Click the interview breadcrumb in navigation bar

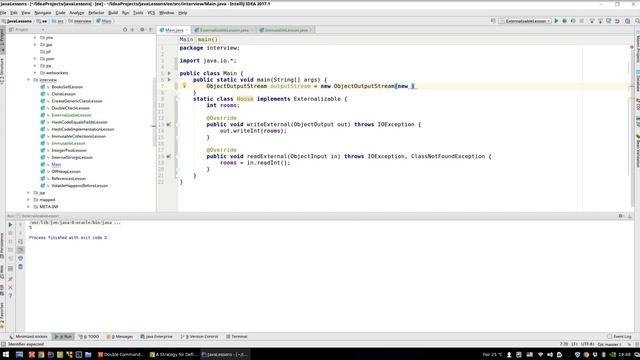[80, 21]
